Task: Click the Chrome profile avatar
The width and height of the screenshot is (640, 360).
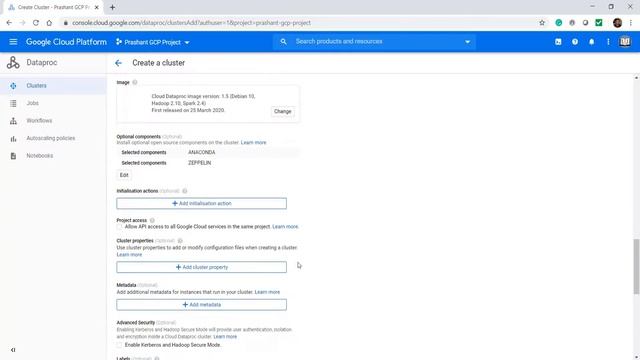Action: coord(618,23)
